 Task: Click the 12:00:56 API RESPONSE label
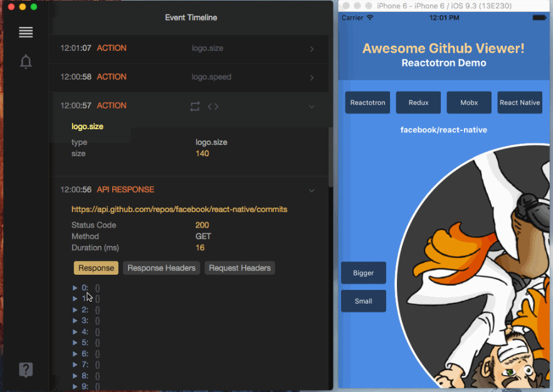click(125, 190)
